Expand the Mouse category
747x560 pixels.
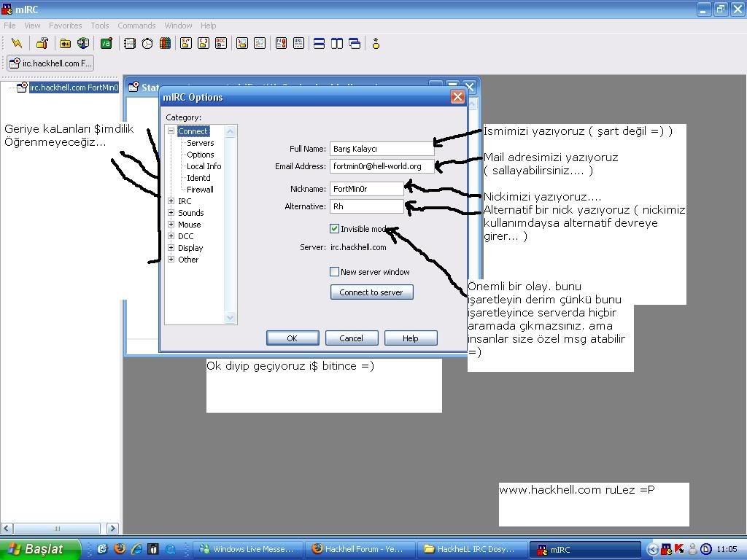coord(171,225)
